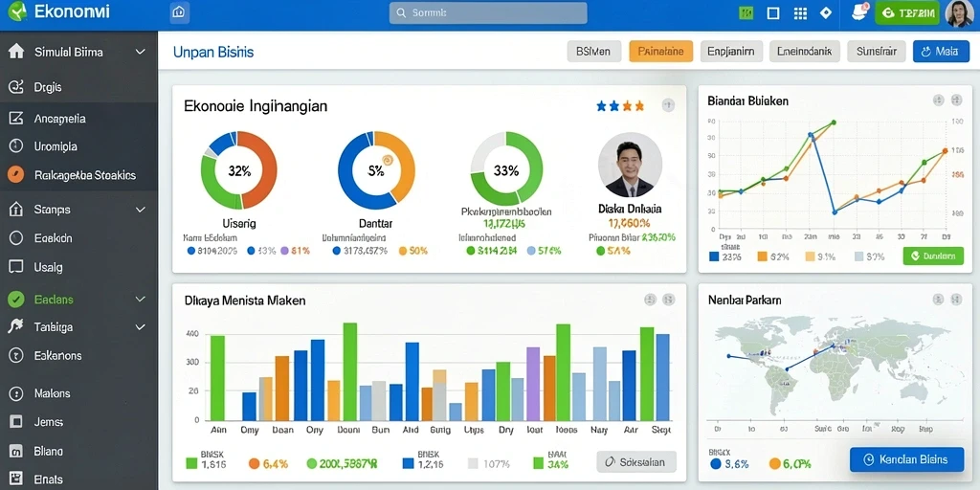Toggle blue 1,2,16 legend square

(x=408, y=463)
